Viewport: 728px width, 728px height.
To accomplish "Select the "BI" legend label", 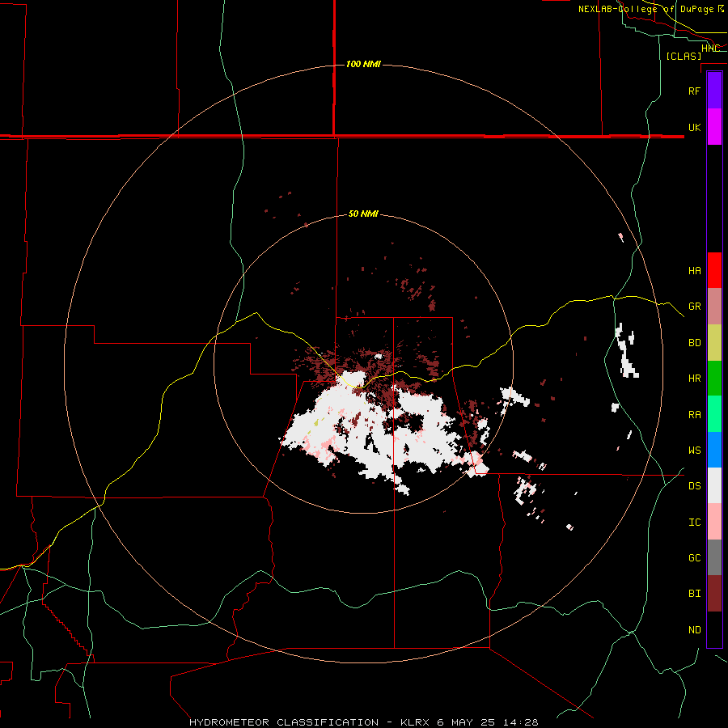I will pos(694,594).
